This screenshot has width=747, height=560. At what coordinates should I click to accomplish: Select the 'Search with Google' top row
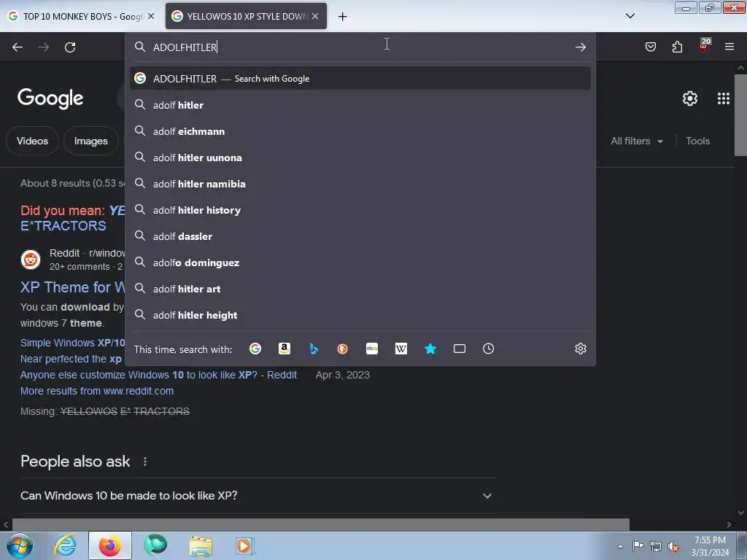[x=360, y=79]
